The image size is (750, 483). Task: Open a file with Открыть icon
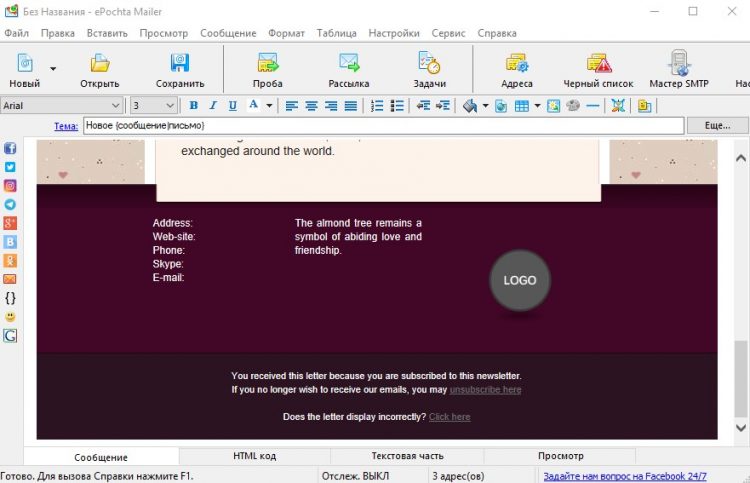99,70
